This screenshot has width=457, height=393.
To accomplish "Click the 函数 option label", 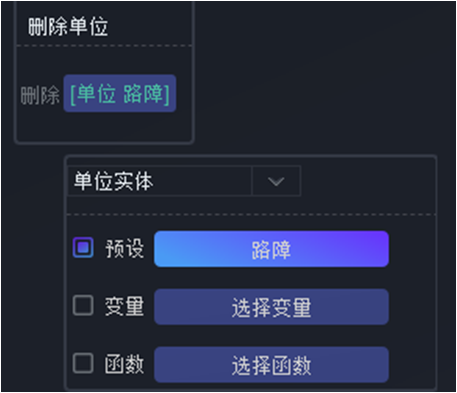I will [x=124, y=364].
